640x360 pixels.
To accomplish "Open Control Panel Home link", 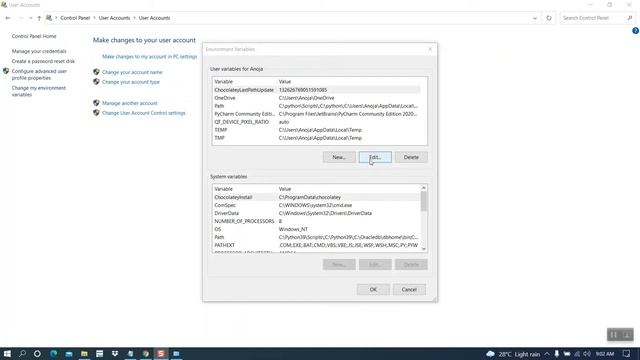I will point(34,36).
